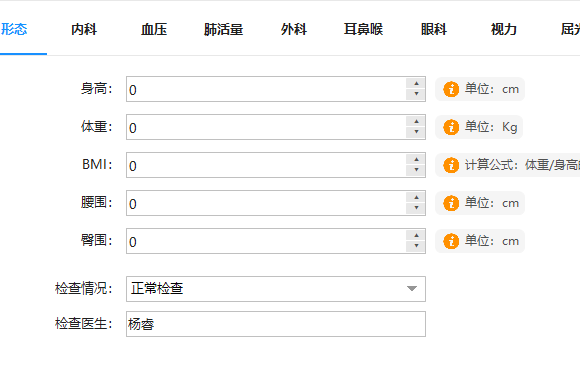580x383 pixels.
Task: Click the 检查医生 text field
Action: [276, 324]
